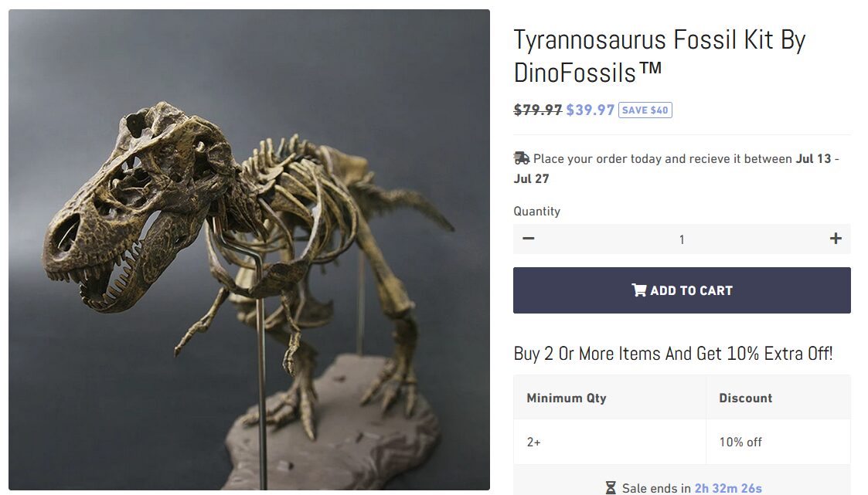Click the $39.97 sale price
Screen dimensions: 868x495
pos(590,110)
